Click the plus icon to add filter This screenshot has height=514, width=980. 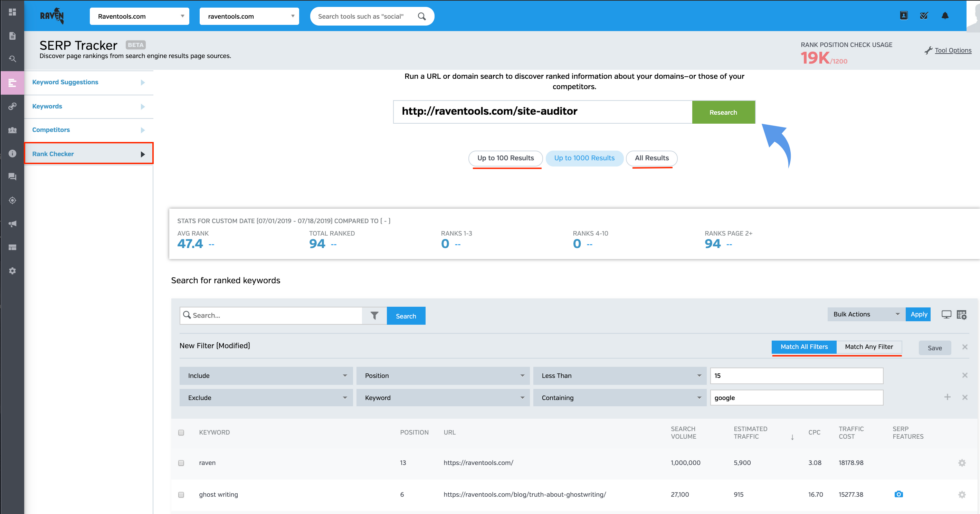[x=947, y=397]
